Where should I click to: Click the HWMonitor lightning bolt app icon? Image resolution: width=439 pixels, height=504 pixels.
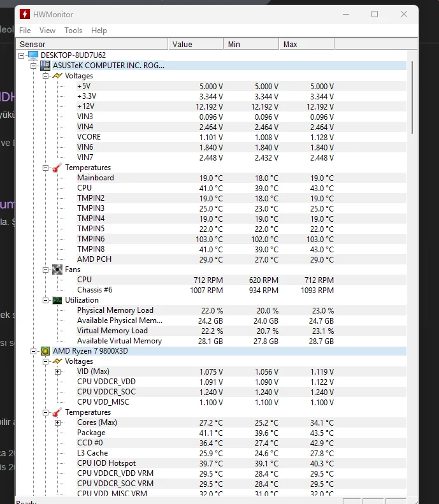coord(25,14)
